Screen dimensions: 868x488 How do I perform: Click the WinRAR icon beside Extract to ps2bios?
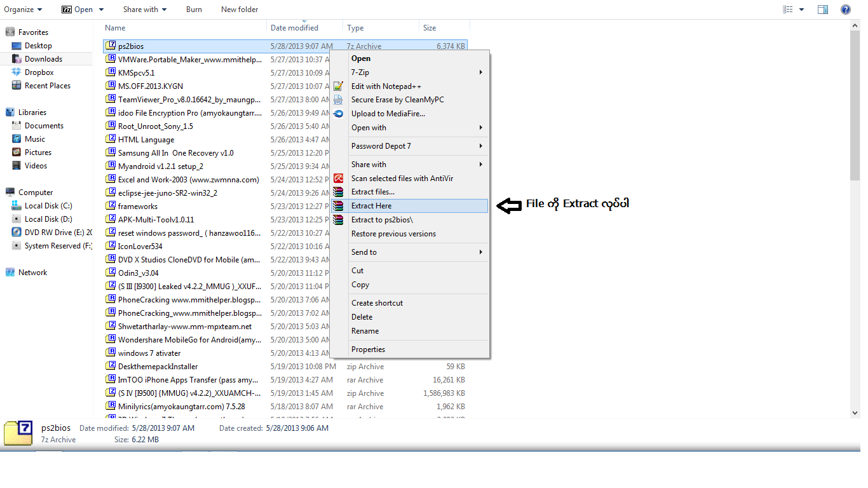(x=339, y=220)
